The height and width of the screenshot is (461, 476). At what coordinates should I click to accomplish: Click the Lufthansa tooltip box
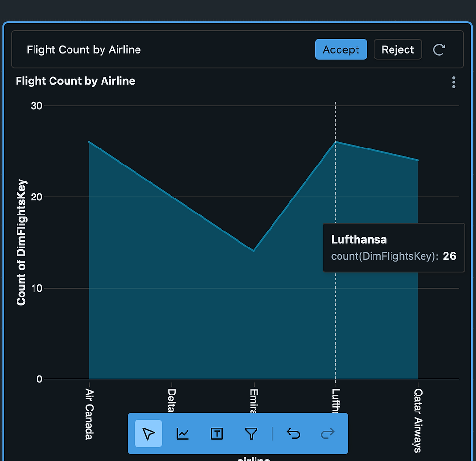click(x=393, y=247)
